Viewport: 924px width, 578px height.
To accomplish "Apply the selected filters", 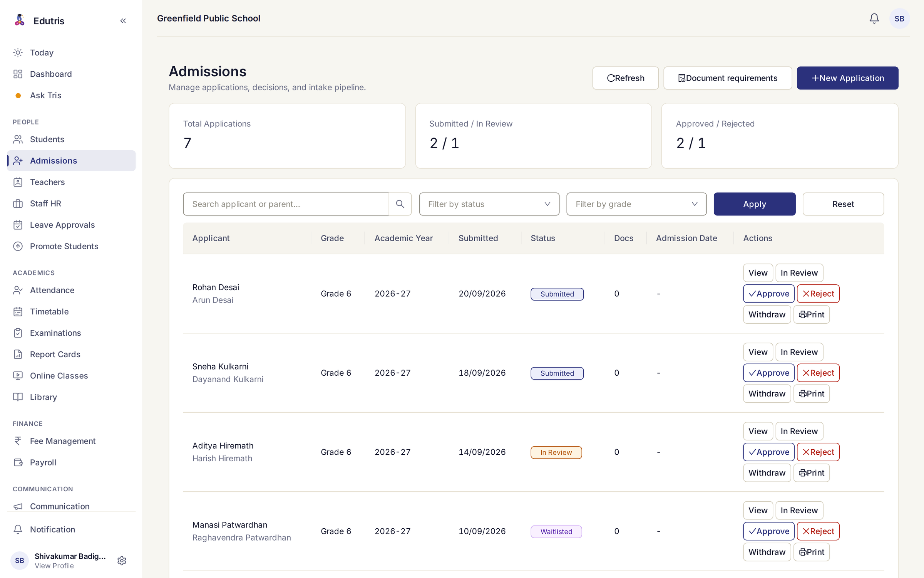I will [754, 204].
